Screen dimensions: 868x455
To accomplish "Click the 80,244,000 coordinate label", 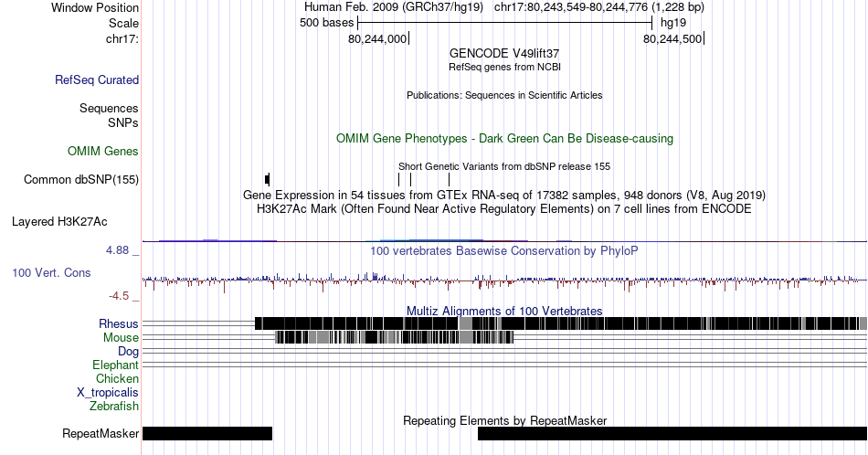I will (x=377, y=39).
